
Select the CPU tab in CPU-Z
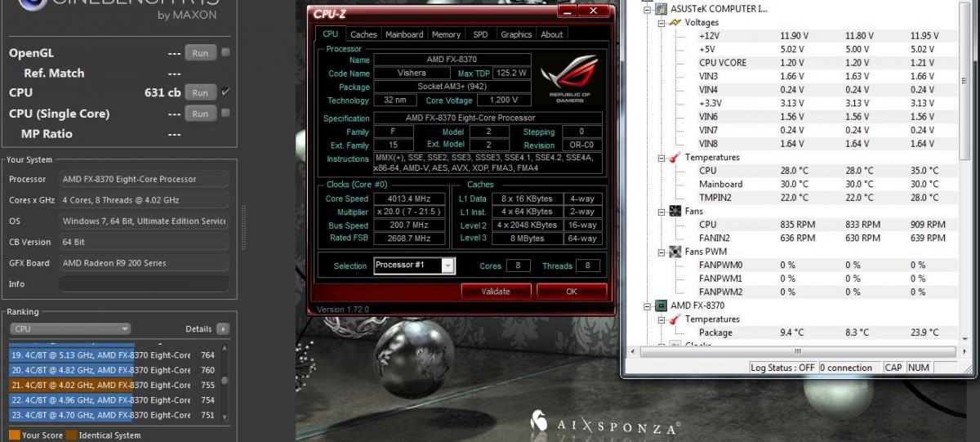click(x=330, y=33)
